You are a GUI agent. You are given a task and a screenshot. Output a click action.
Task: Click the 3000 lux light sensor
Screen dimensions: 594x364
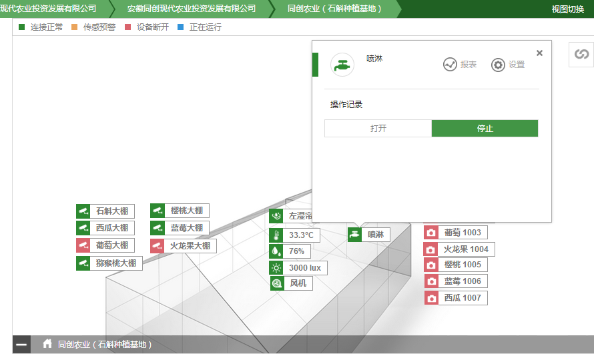point(276,268)
